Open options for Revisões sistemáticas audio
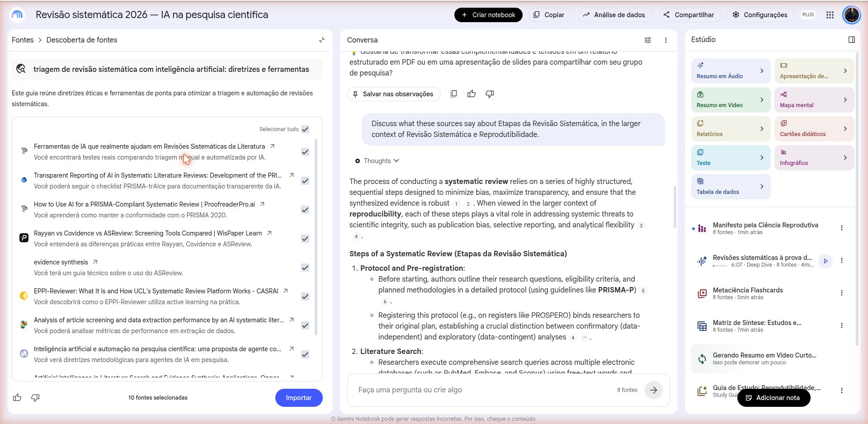 pos(842,260)
